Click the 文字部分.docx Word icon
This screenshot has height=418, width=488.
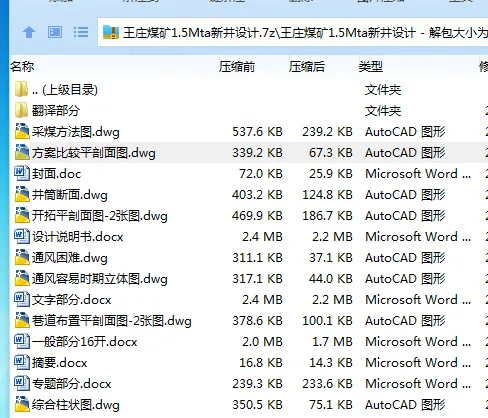pos(22,299)
